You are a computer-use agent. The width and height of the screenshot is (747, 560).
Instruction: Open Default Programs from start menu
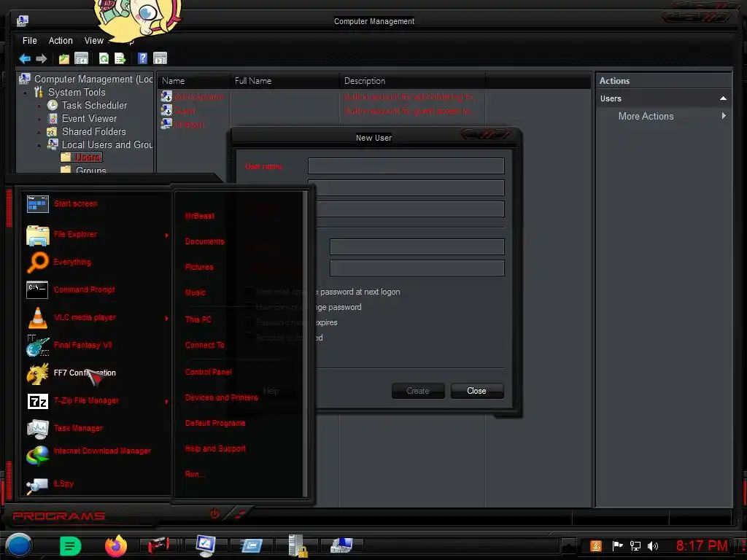215,424
